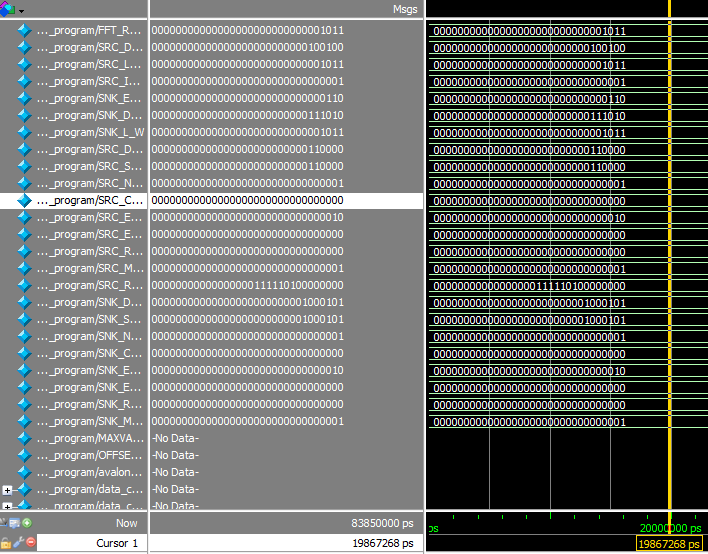This screenshot has width=708, height=554.
Task: Click the '20000000 ps' timeline tick label
Action: 671,528
